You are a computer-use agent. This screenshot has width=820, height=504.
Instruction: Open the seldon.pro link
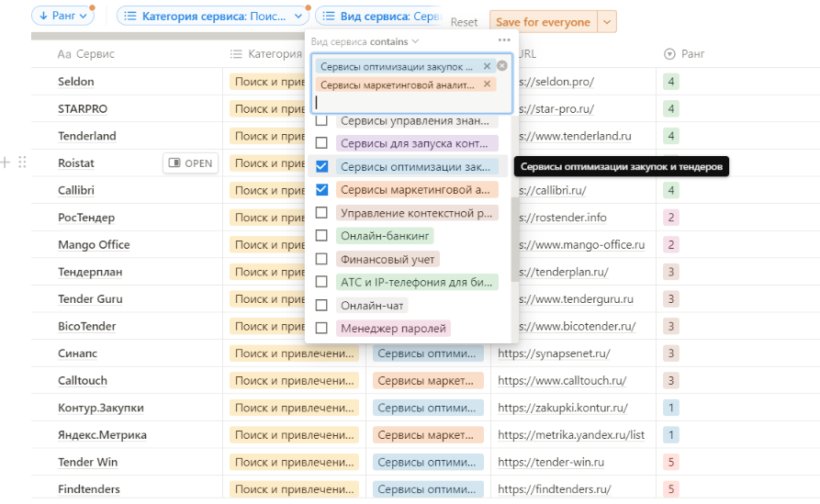556,82
